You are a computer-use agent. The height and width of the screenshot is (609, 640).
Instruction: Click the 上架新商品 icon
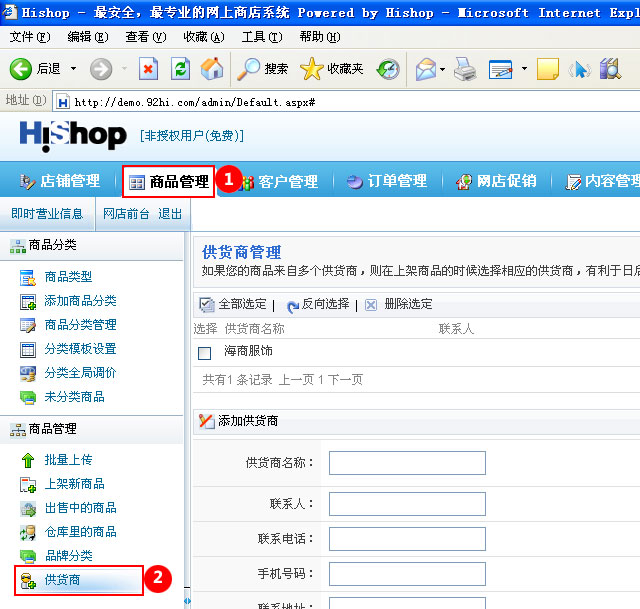pos(28,485)
